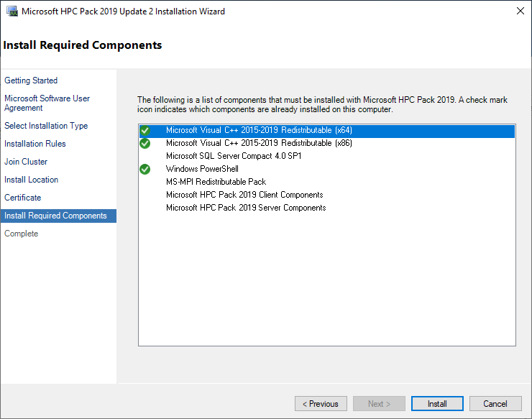Open the Installation Rules step
Image resolution: width=532 pixels, height=419 pixels.
point(35,144)
